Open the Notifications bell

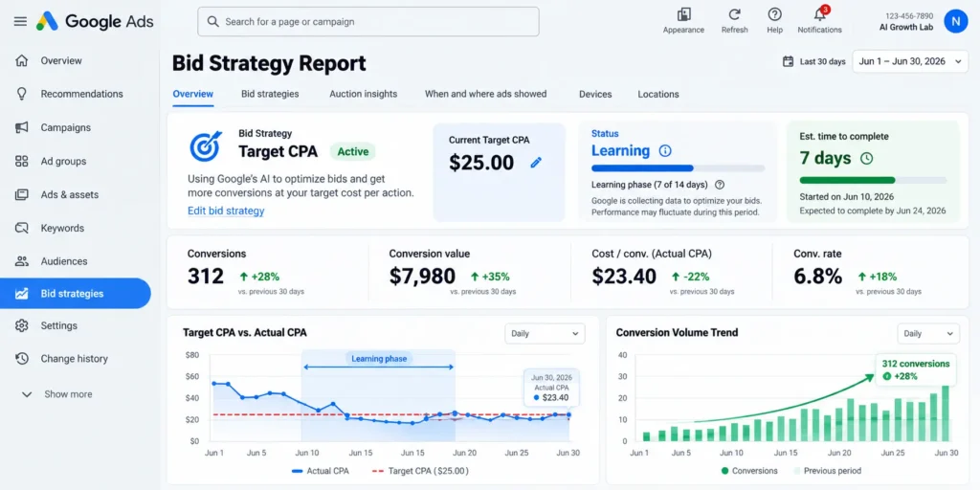point(819,14)
